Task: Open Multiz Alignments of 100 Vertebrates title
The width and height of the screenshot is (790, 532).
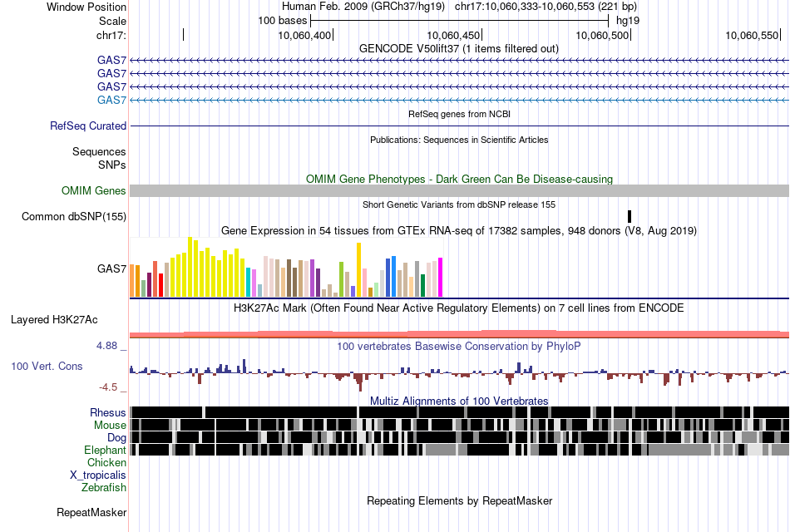Action: [x=459, y=401]
